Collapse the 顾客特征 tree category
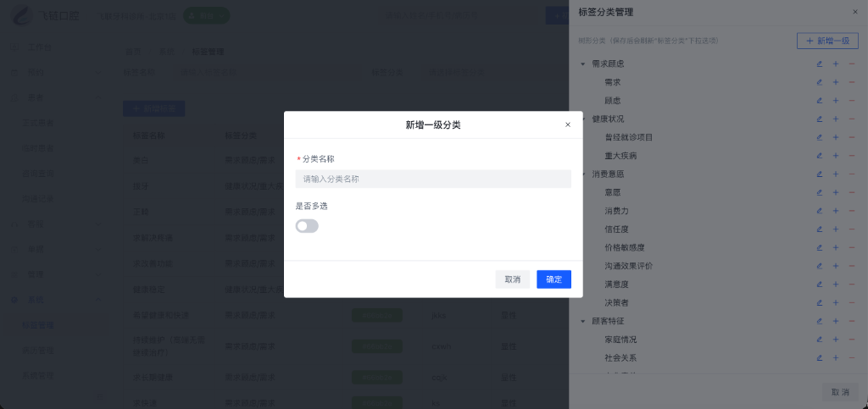The height and width of the screenshot is (409, 868). tap(582, 321)
